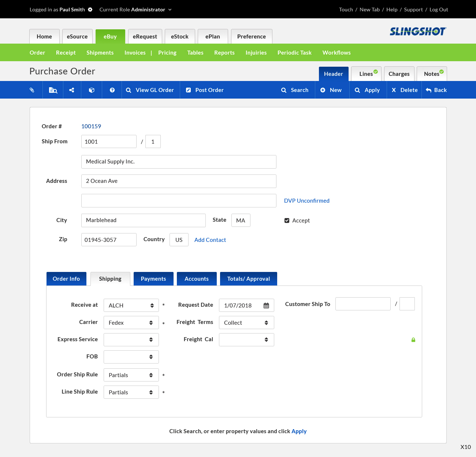The height and width of the screenshot is (457, 476).
Task: Open the Freight Terms dropdown
Action: (246, 323)
